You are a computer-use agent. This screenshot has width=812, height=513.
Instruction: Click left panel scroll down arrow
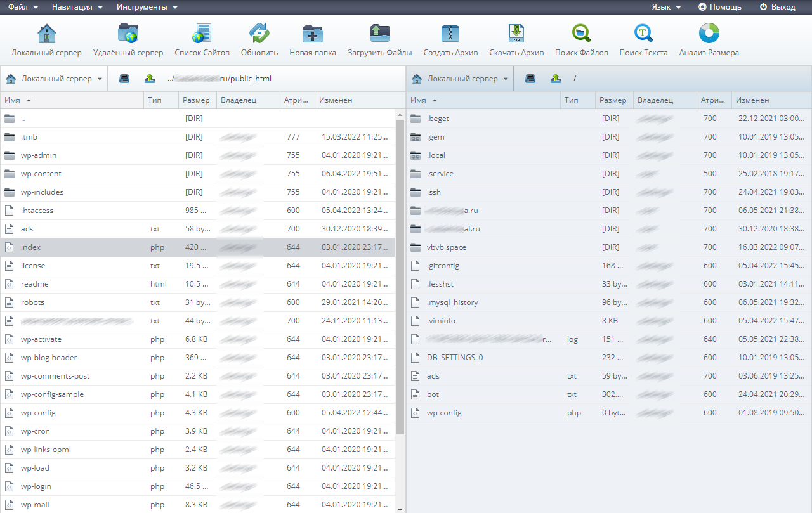[x=400, y=509]
